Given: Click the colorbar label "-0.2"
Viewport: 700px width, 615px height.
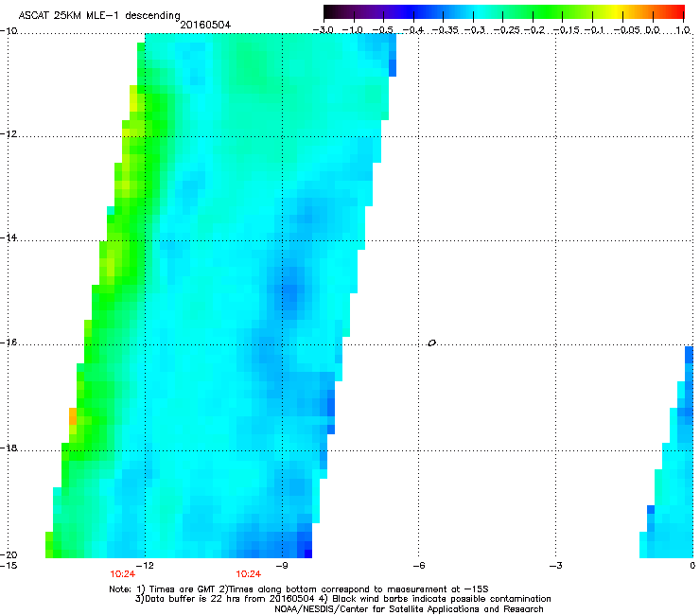Looking at the screenshot, I should pyautogui.click(x=534, y=30).
